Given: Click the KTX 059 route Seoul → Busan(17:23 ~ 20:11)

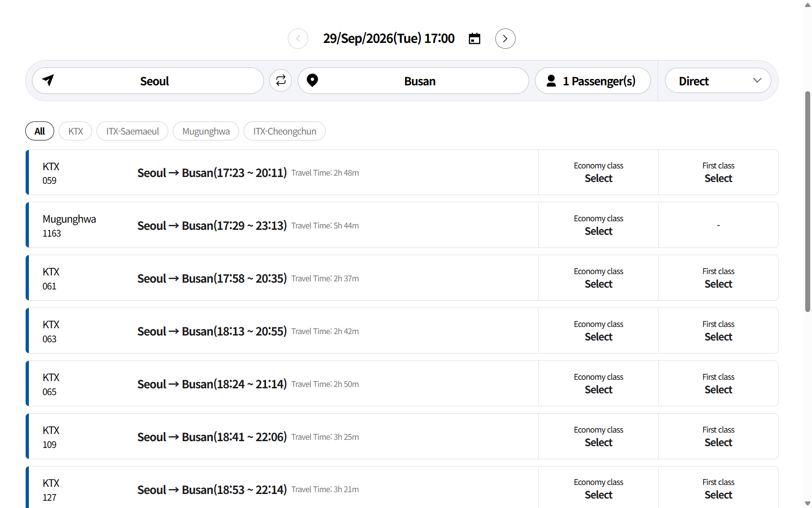Looking at the screenshot, I should [x=212, y=173].
